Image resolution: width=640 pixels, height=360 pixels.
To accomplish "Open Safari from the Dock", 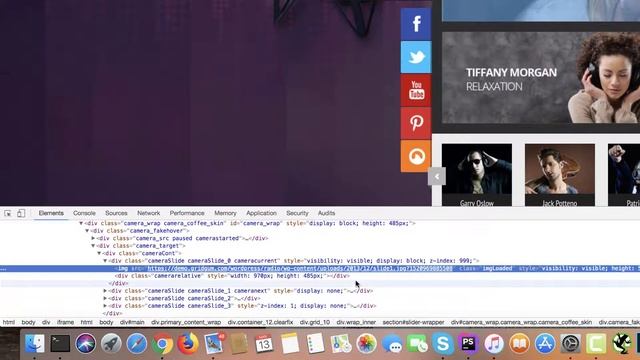I will pos(137,344).
